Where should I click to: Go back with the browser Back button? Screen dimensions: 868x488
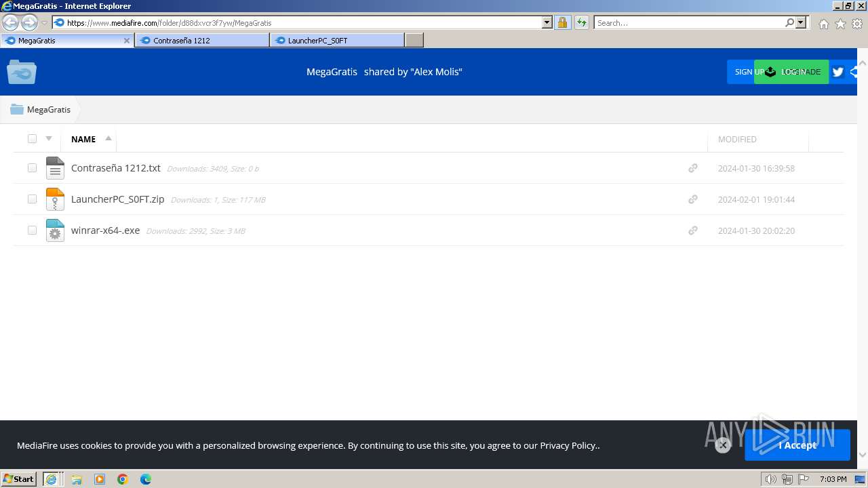[x=10, y=23]
